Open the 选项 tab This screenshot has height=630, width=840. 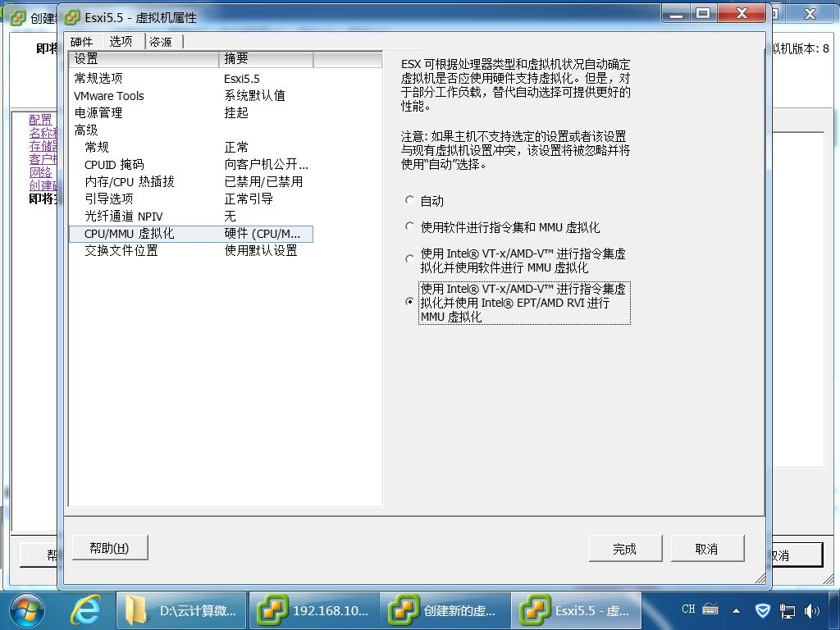click(121, 41)
